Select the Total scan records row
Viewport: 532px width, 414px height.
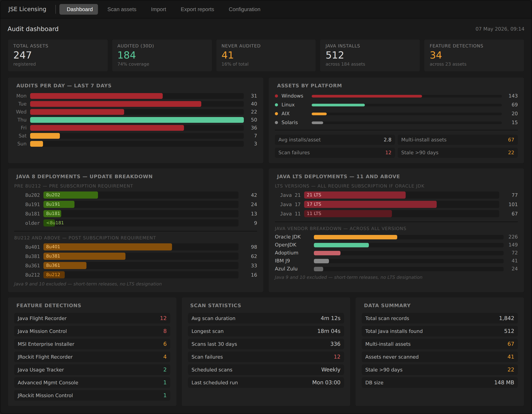[x=440, y=318]
